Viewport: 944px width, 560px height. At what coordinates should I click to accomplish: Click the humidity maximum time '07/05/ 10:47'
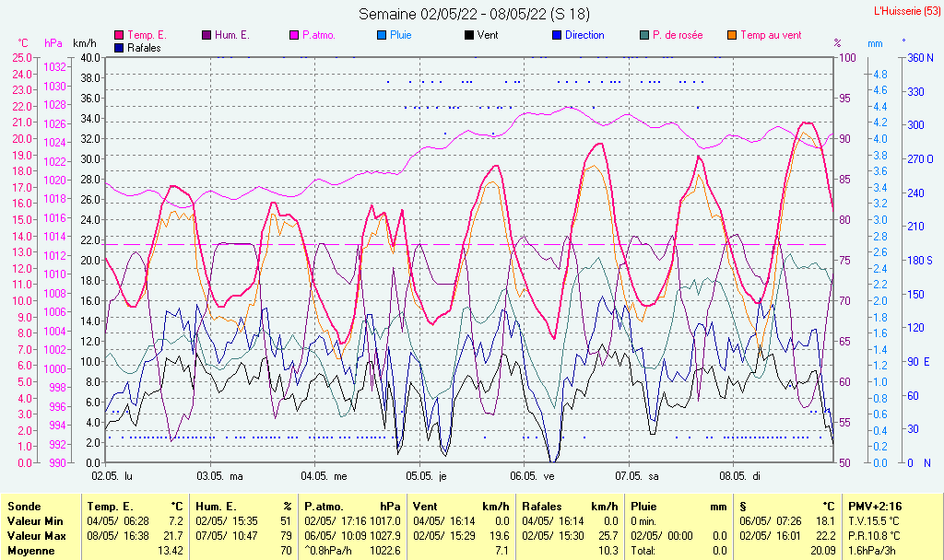click(x=227, y=535)
